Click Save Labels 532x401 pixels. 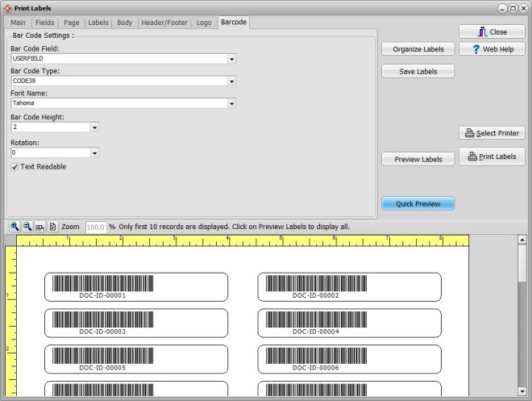coord(418,71)
